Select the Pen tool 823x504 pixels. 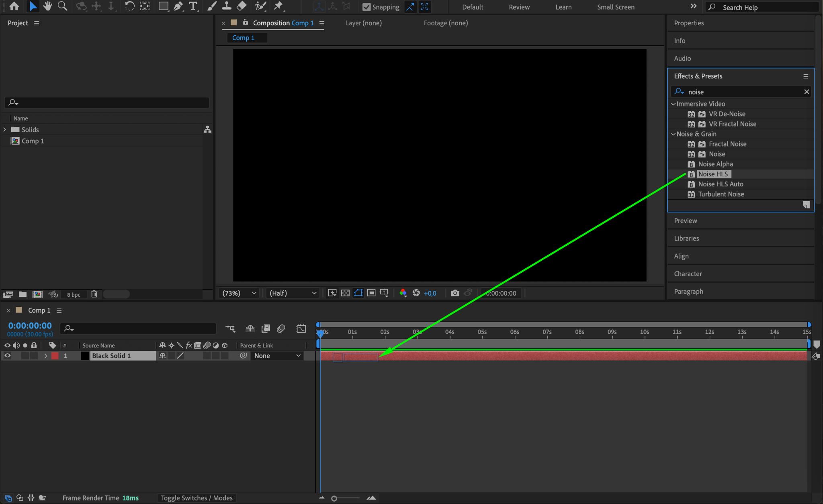pyautogui.click(x=178, y=6)
